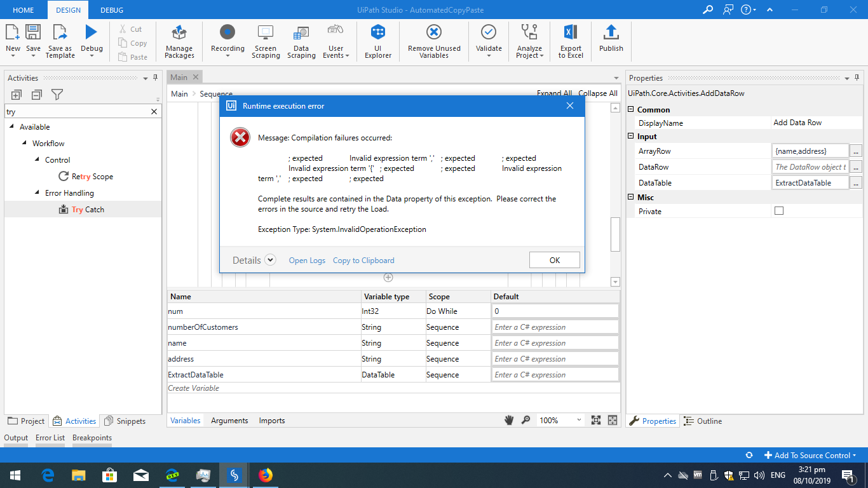This screenshot has height=488, width=868.
Task: Export workflow to Excel
Action: tap(571, 41)
